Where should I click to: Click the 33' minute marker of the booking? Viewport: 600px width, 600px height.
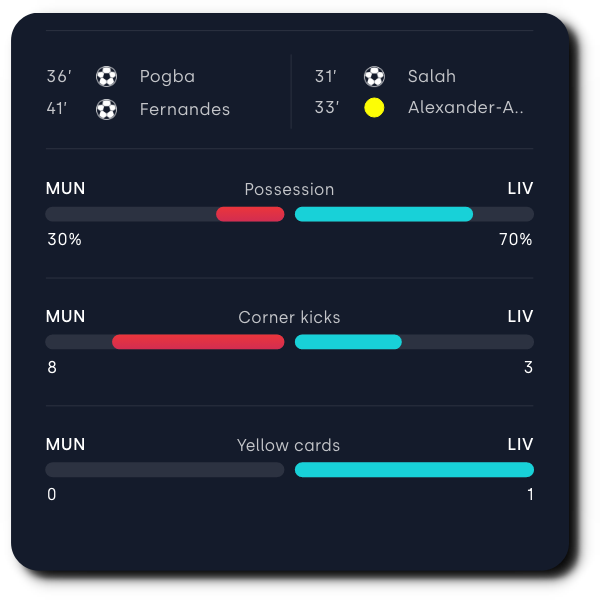click(x=327, y=108)
